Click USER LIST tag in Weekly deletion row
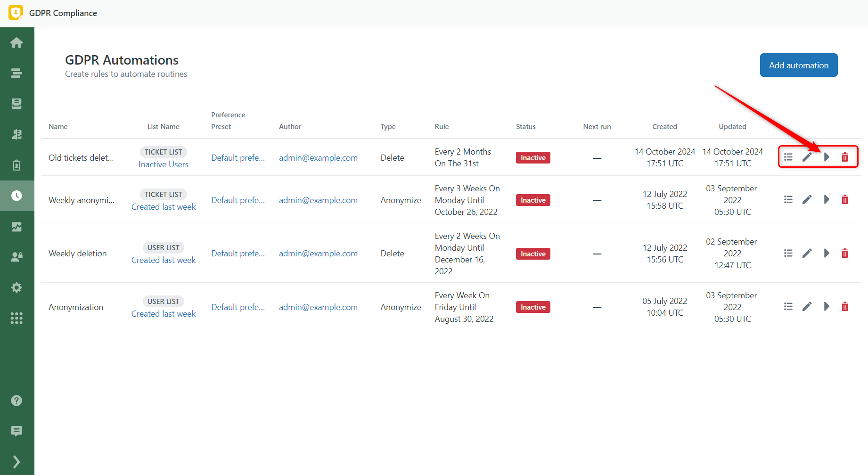Image resolution: width=868 pixels, height=475 pixels. click(164, 248)
